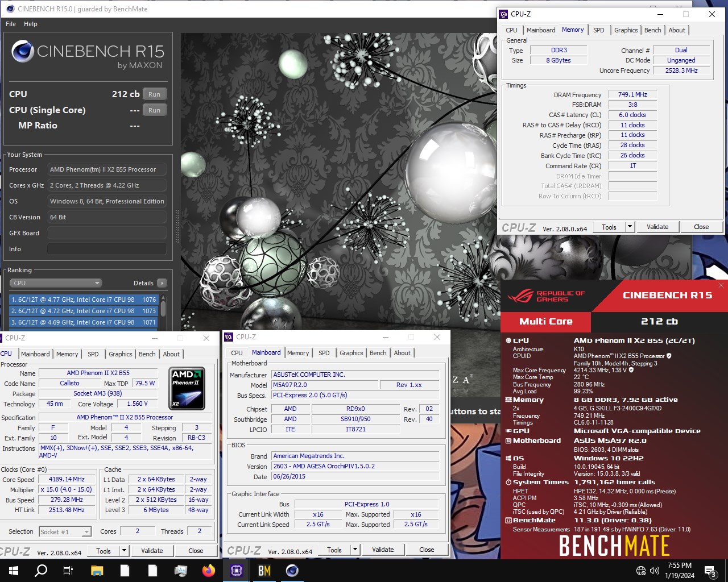The image size is (728, 582).
Task: Open the network globe tray icon
Action: pos(641,571)
